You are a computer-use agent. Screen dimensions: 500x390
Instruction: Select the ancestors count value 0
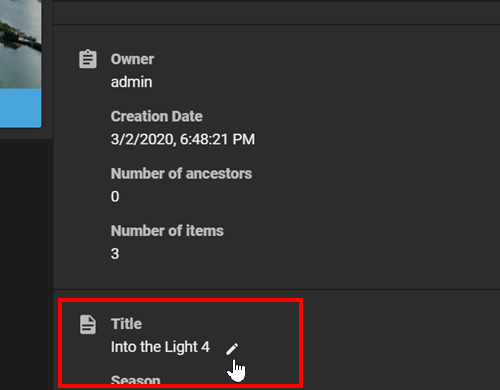click(115, 197)
